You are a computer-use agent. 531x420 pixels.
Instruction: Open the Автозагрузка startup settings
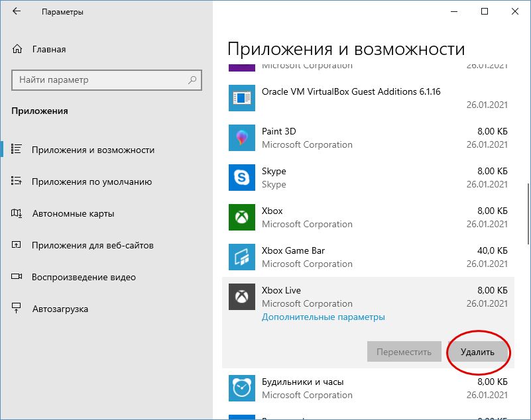(60, 309)
